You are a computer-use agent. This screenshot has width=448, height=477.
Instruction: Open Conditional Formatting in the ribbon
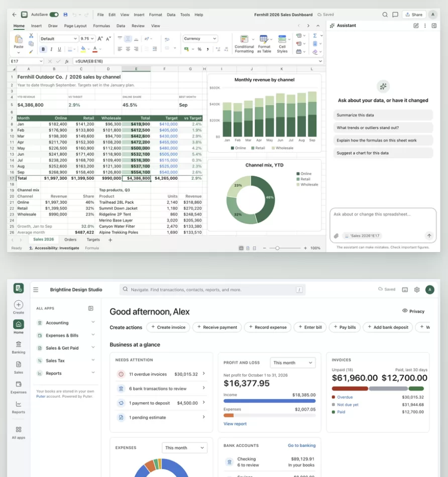tap(244, 44)
